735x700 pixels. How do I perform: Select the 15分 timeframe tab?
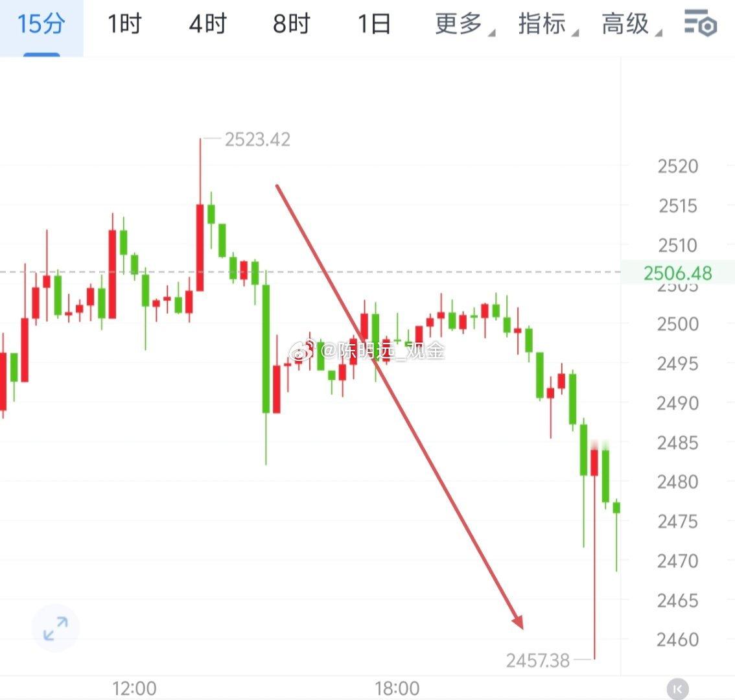(41, 25)
